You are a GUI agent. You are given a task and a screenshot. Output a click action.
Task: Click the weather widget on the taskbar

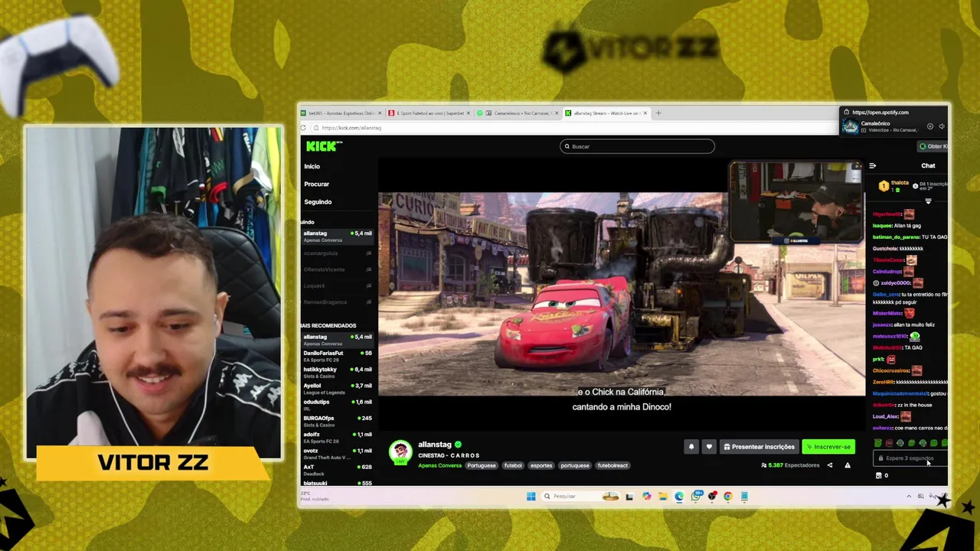click(x=315, y=496)
